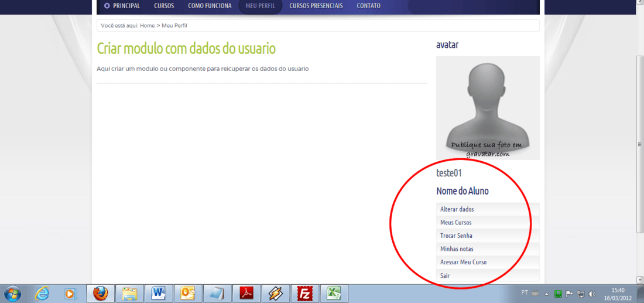Open Excel from the taskbar
This screenshot has height=303, width=644.
[x=334, y=294]
